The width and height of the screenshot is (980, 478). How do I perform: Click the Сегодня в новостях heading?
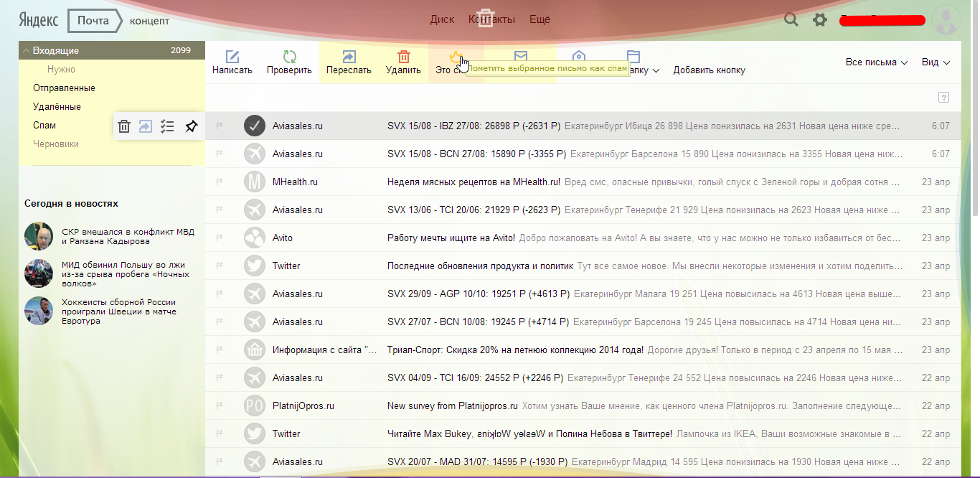pyautogui.click(x=71, y=203)
